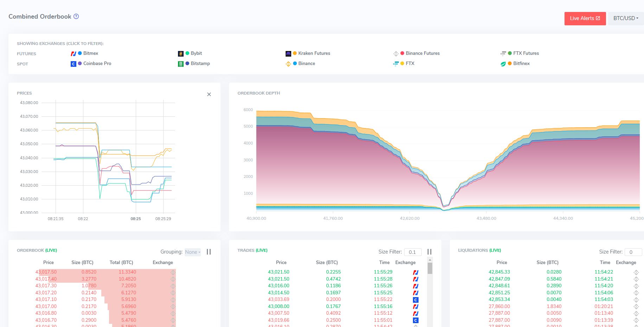Edit the Liquidations Size Filter field
This screenshot has height=327, width=644.
coord(633,252)
